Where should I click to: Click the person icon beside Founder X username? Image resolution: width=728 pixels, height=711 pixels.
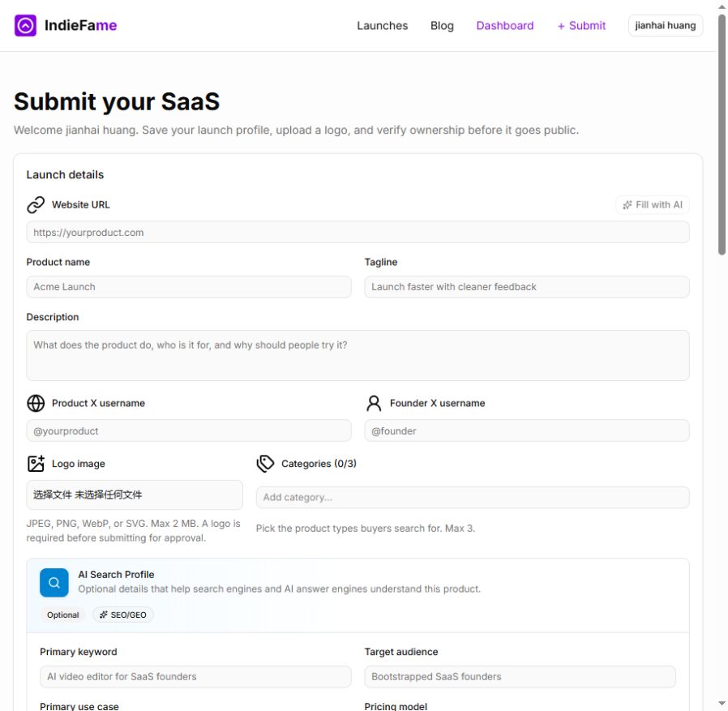[374, 403]
